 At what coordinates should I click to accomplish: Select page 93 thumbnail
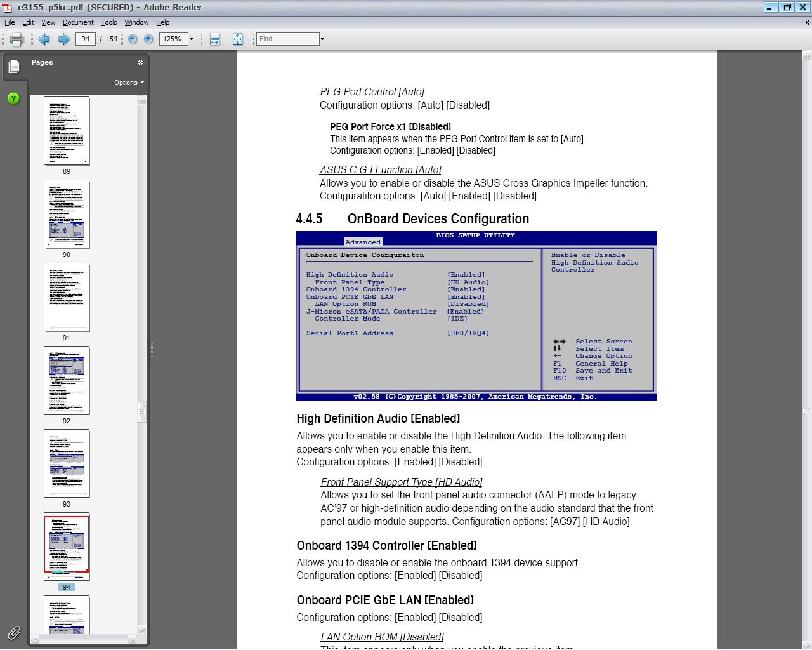67,463
